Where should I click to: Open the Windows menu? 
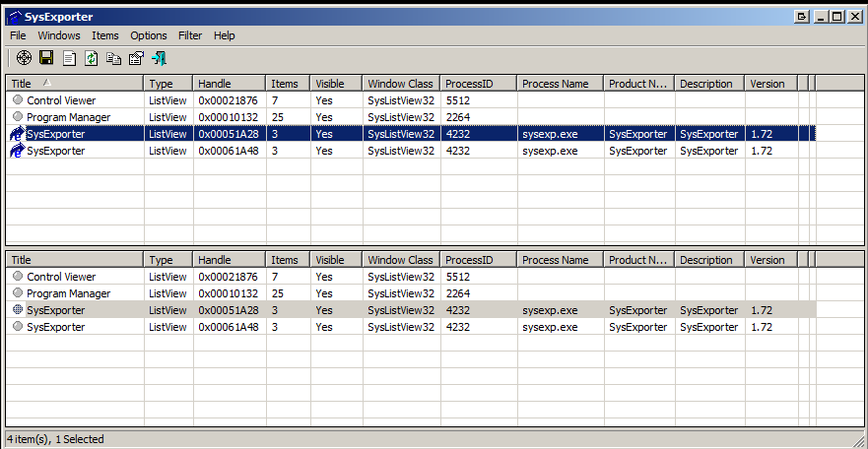click(59, 35)
